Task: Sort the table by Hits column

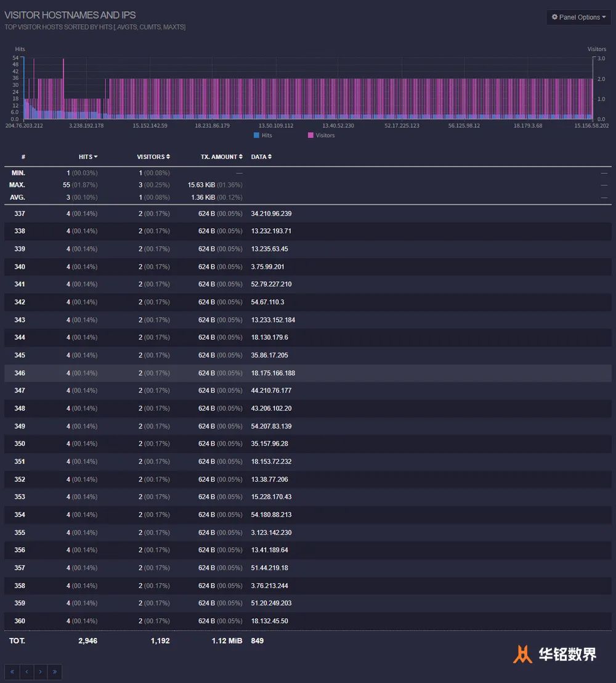Action: [87, 157]
